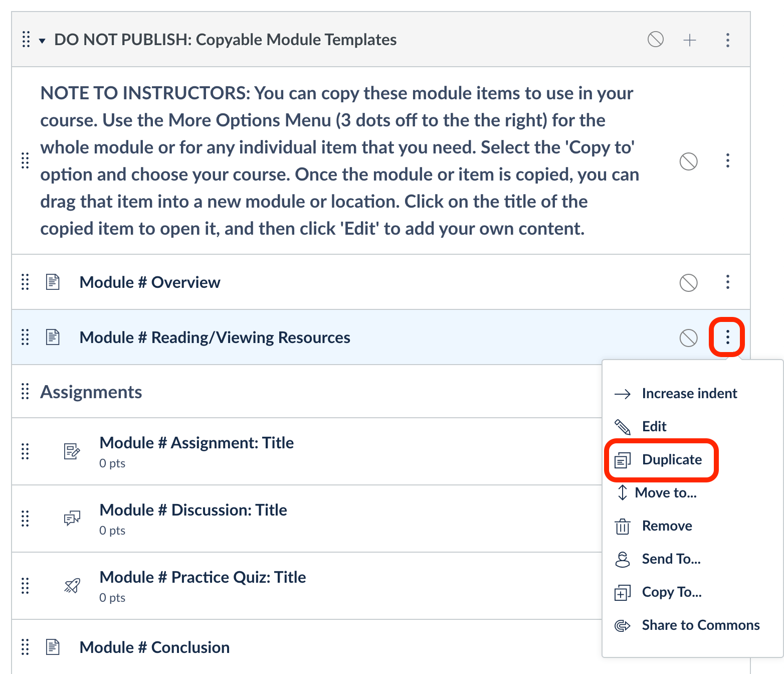Click the Increase indent arrow icon

click(622, 394)
